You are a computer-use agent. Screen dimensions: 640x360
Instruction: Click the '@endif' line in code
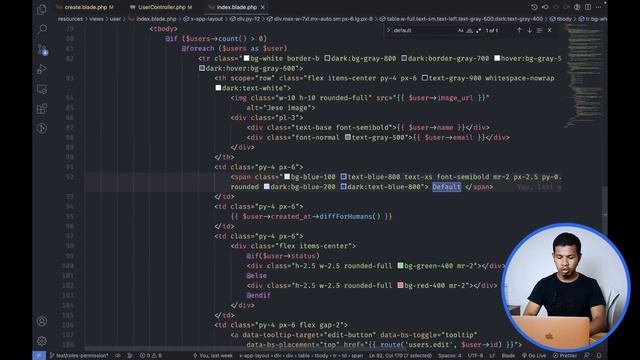click(258, 295)
